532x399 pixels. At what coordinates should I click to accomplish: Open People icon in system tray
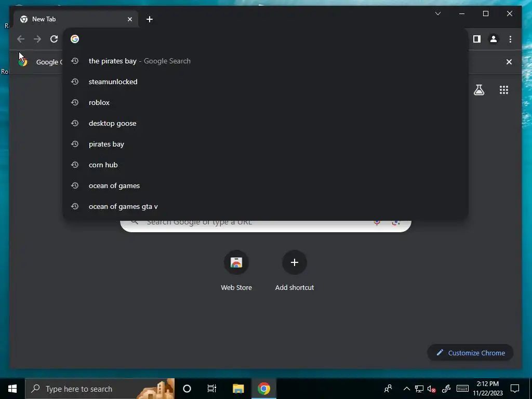pos(388,389)
